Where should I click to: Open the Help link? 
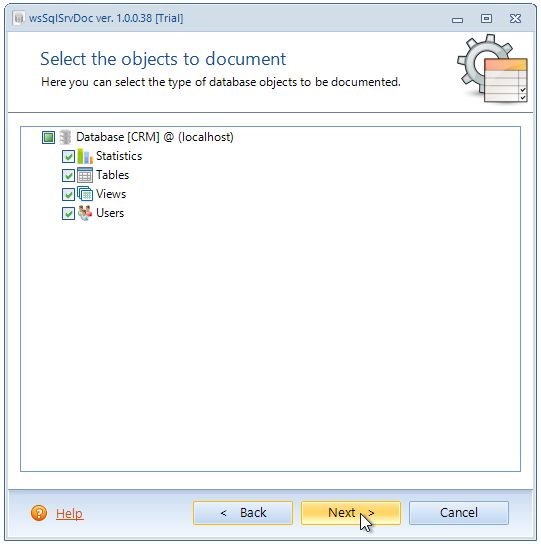(x=70, y=513)
